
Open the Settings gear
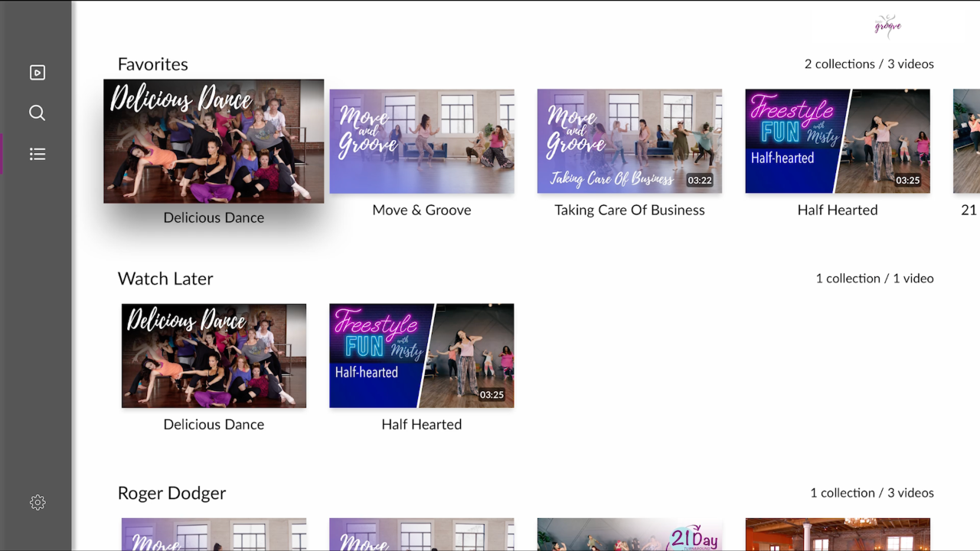pyautogui.click(x=37, y=502)
